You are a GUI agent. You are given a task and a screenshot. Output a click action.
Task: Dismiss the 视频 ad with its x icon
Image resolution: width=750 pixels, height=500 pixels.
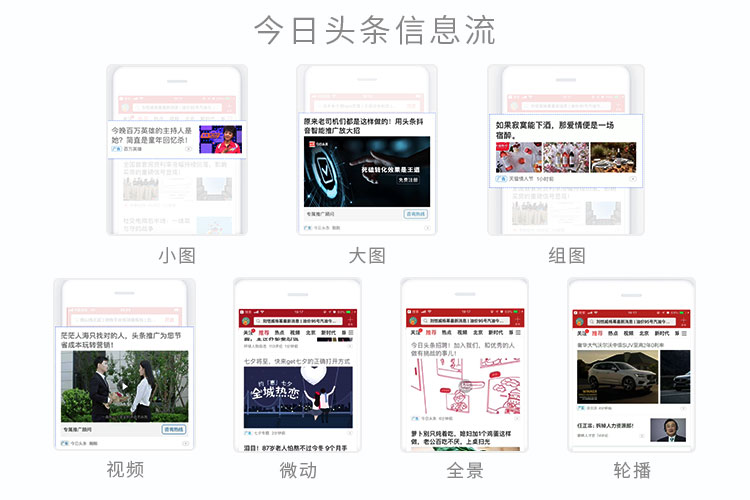[x=185, y=444]
